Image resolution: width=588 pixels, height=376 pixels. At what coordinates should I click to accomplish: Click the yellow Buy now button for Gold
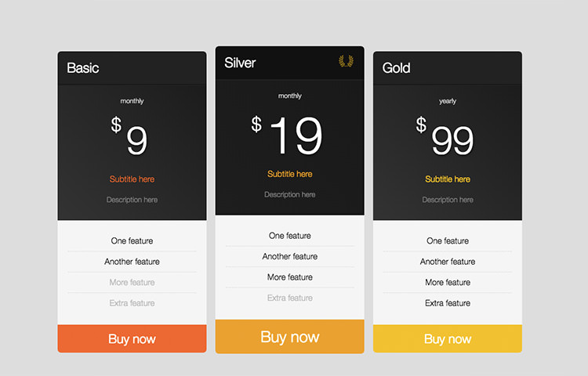click(x=448, y=338)
